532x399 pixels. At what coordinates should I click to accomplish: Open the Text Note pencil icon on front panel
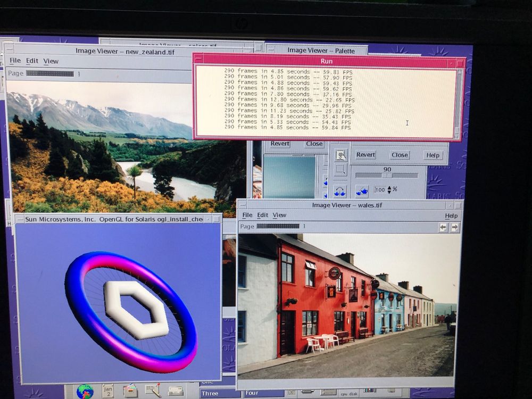click(x=153, y=390)
